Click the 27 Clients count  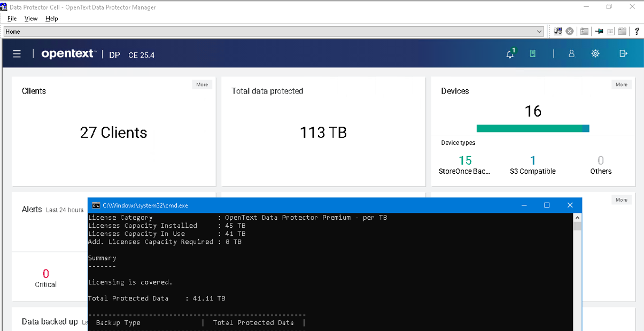(x=113, y=133)
